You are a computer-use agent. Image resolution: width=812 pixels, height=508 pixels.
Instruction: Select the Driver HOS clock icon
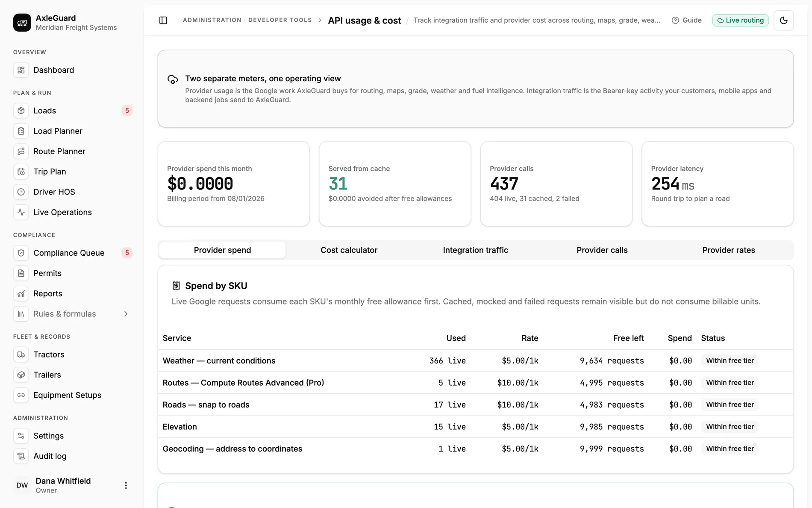(x=21, y=192)
